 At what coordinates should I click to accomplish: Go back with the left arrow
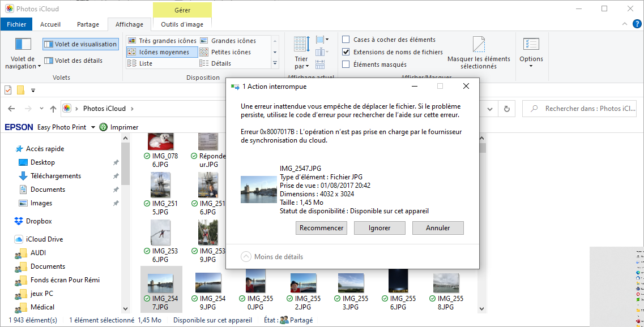[x=11, y=109]
